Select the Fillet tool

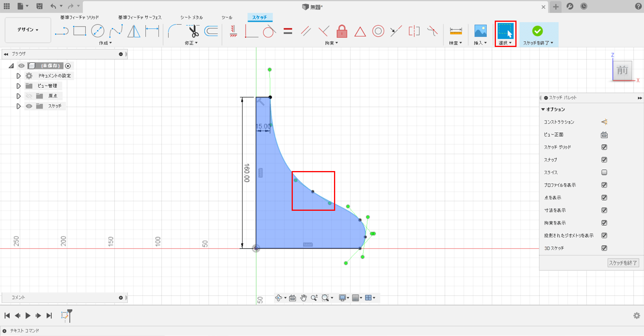175,31
